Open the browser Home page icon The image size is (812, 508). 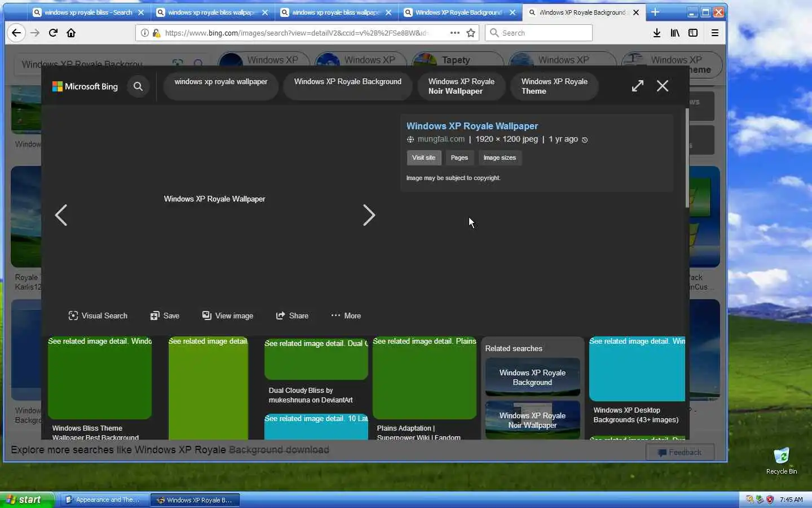(71, 33)
